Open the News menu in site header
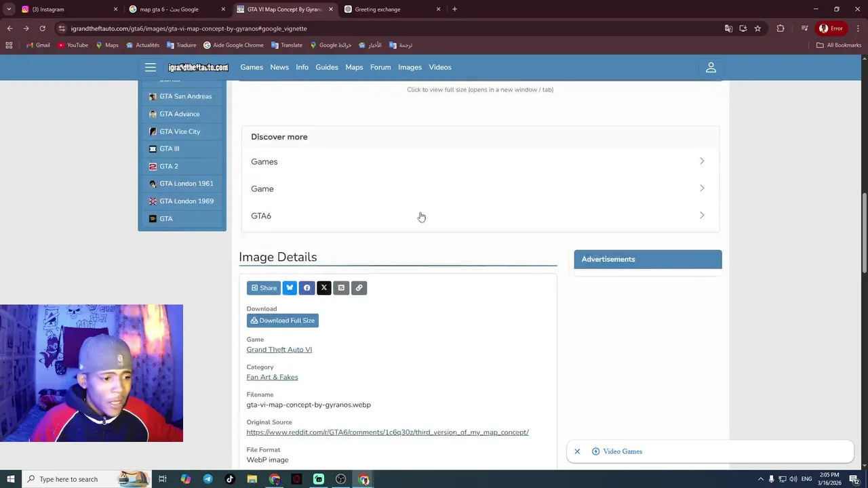Image resolution: width=868 pixels, height=488 pixels. [279, 67]
